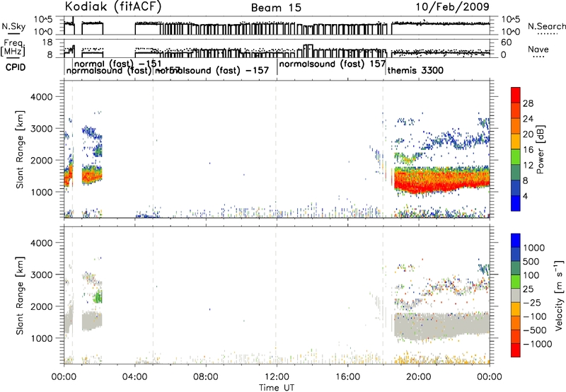566x392 pixels.
Task: Click the '4000' tick of the power panel
Action: click(x=41, y=97)
